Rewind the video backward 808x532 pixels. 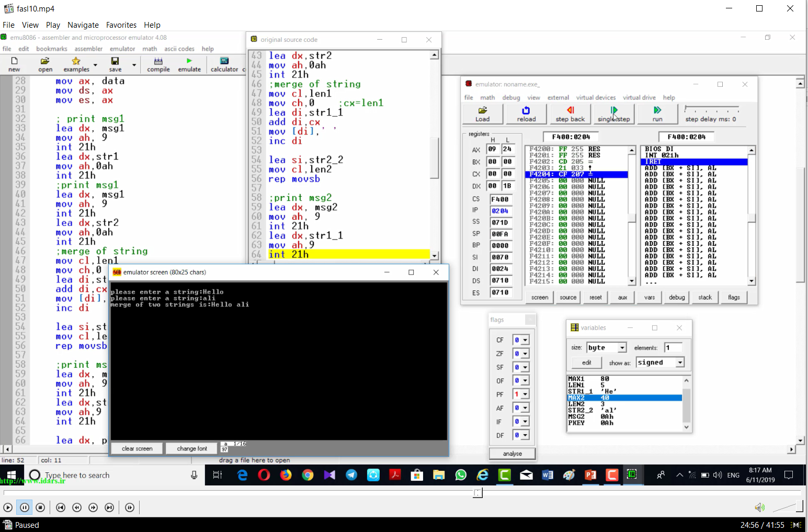tap(77, 507)
